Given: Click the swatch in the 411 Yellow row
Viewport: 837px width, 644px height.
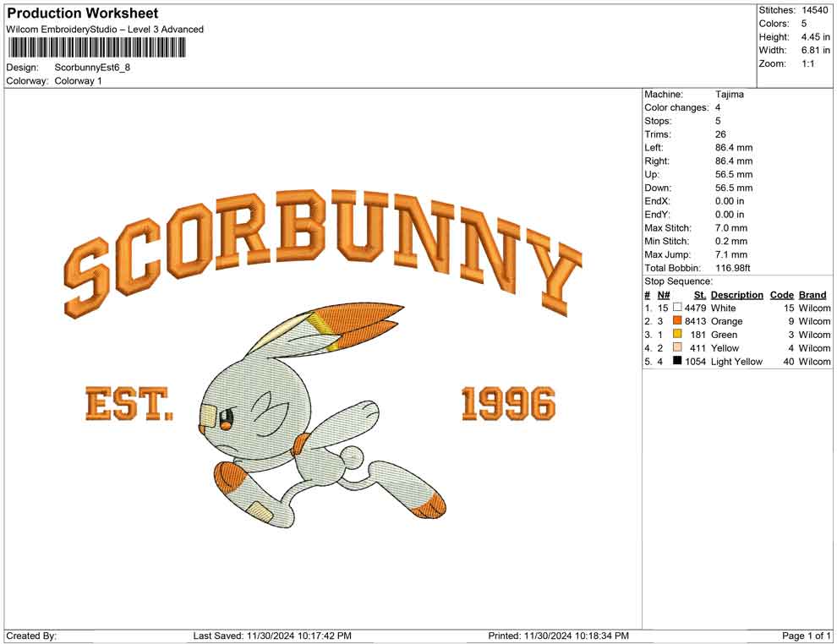Looking at the screenshot, I should (x=677, y=347).
